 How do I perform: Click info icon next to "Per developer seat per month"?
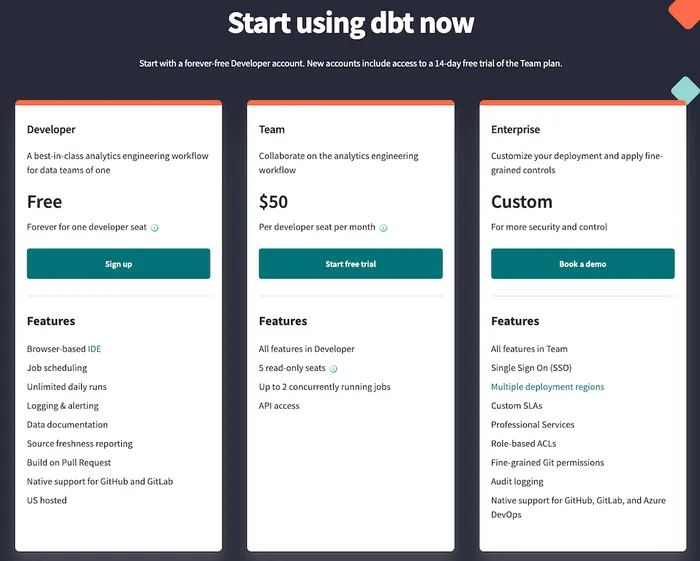[x=383, y=228]
